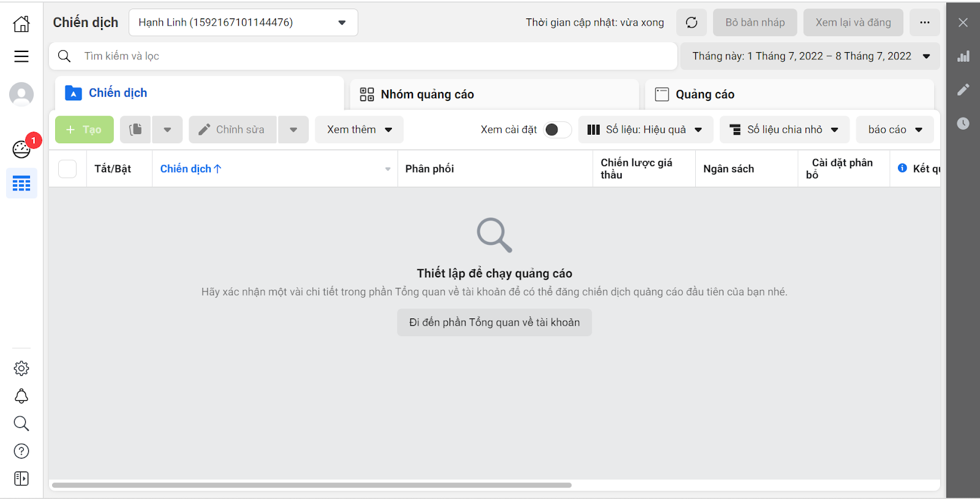Open the notifications bell icon
980x499 pixels.
click(21, 396)
